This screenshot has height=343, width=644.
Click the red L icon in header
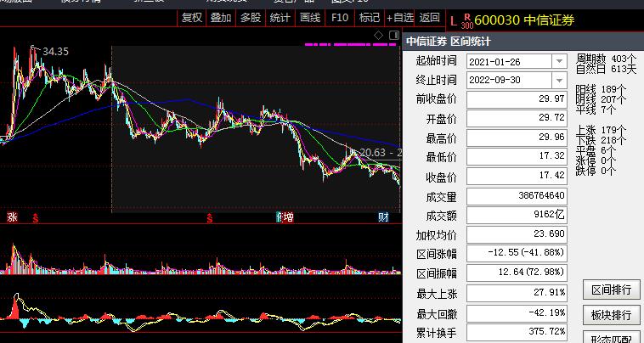pyautogui.click(x=454, y=21)
